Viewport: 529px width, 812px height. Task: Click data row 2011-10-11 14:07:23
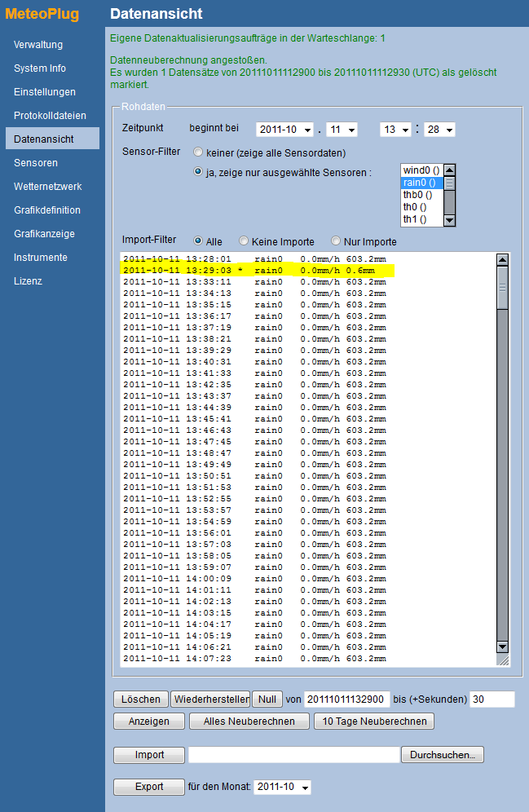pyautogui.click(x=254, y=659)
